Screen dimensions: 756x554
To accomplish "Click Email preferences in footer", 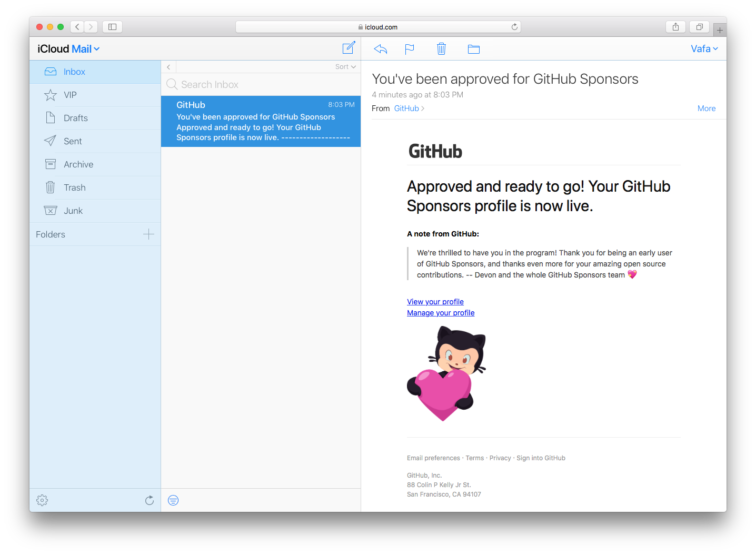I will point(433,458).
